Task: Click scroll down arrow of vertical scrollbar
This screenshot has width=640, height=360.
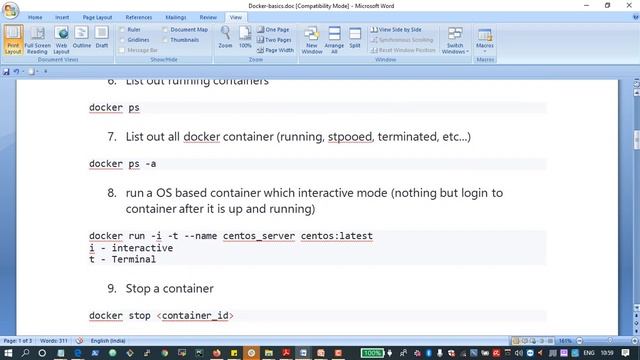Action: 636,308
